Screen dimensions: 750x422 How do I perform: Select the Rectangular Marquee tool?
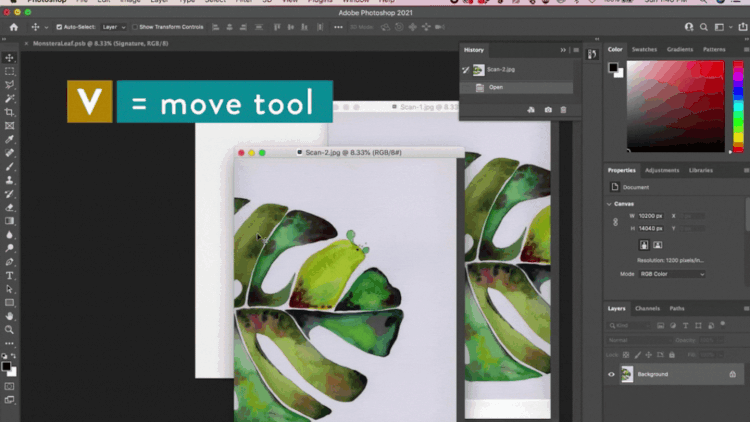[x=9, y=71]
